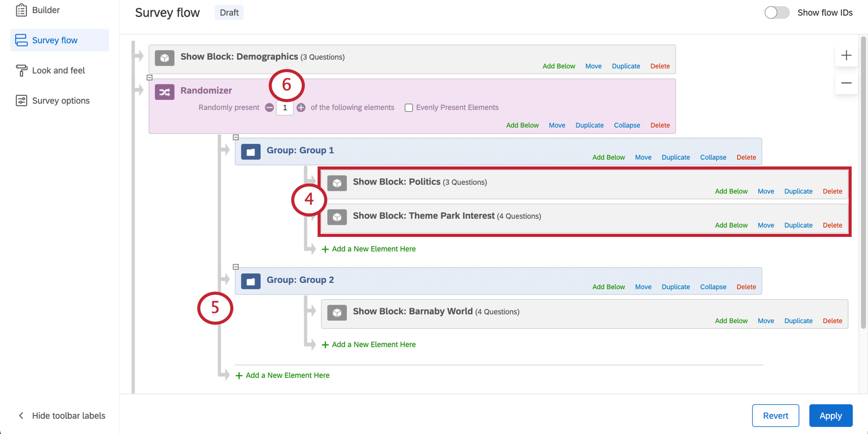
Task: Open the Look and feel section
Action: [59, 70]
